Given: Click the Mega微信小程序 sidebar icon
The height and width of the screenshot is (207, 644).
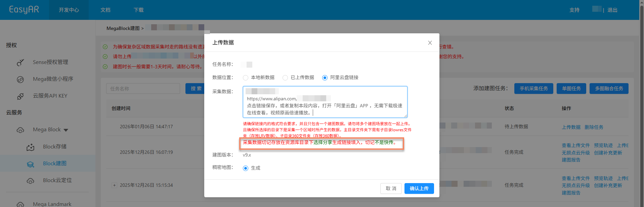Looking at the screenshot, I should [20, 79].
